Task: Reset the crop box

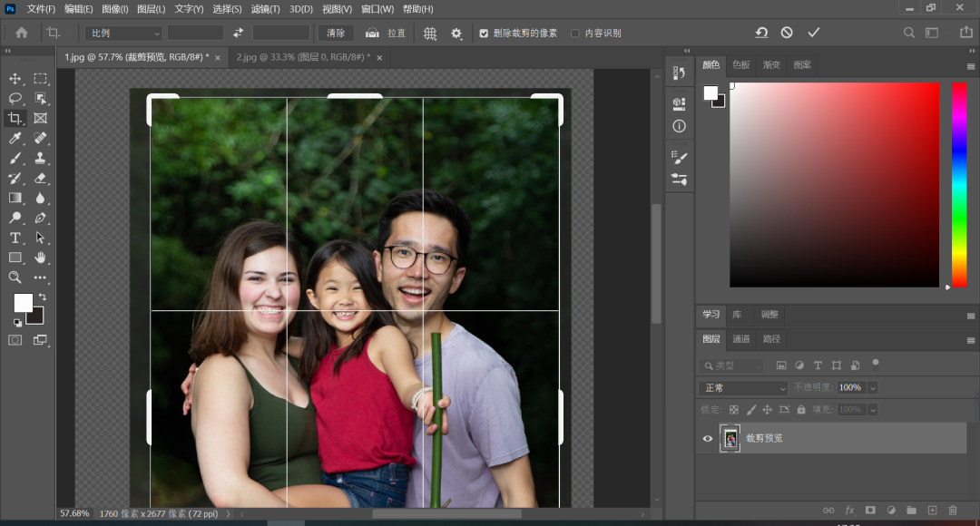Action: click(761, 33)
